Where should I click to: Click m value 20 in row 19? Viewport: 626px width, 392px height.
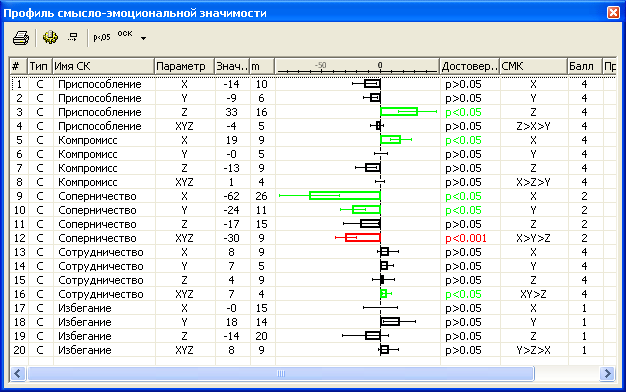(x=261, y=336)
